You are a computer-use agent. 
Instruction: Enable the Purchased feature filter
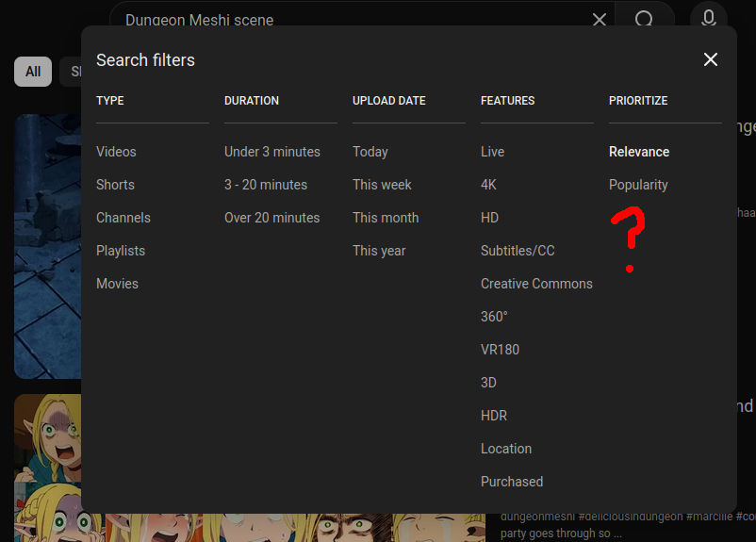(512, 482)
